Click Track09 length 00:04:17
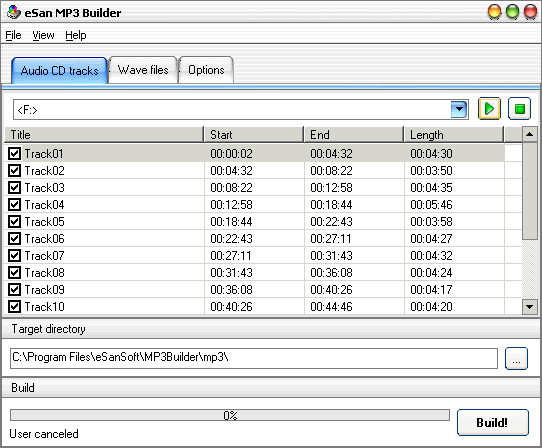This screenshot has width=542, height=448. tap(431, 290)
